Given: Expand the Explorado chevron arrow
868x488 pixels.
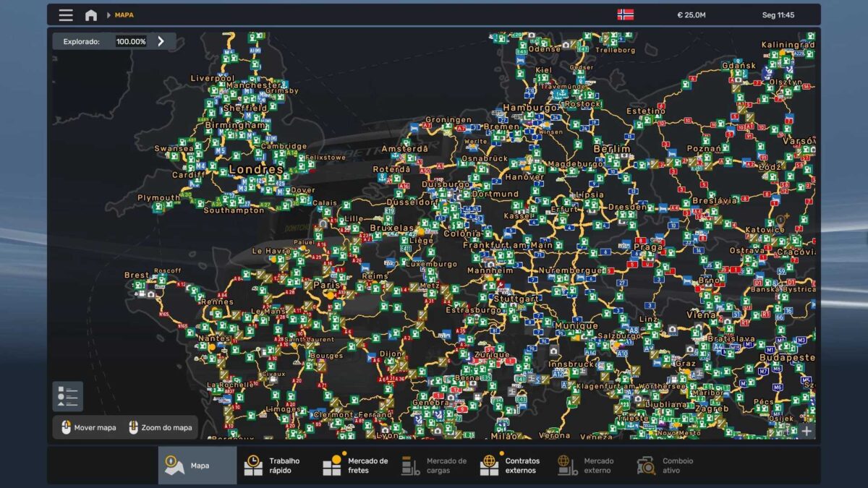Looking at the screenshot, I should coord(161,42).
